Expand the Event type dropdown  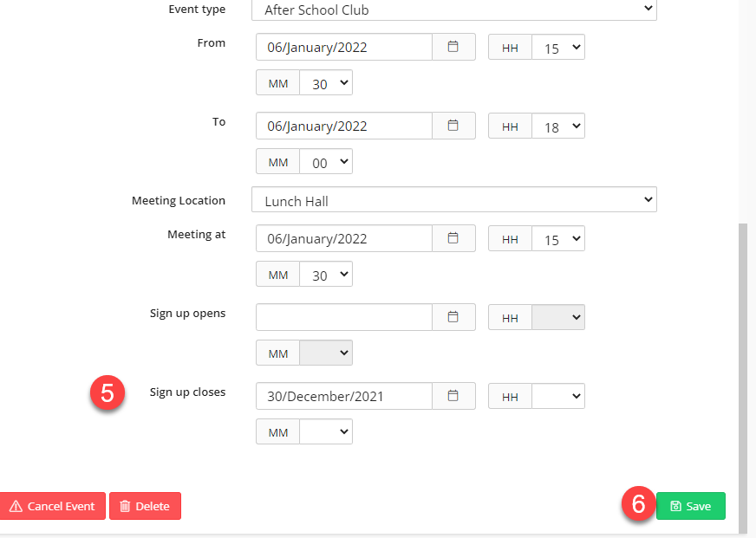pyautogui.click(x=453, y=10)
